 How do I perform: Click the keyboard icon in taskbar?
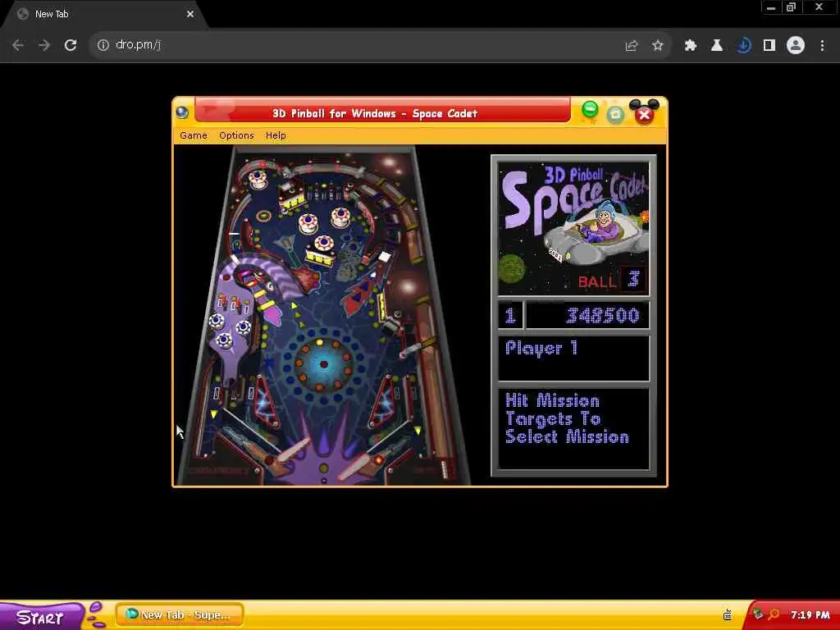[x=727, y=615]
